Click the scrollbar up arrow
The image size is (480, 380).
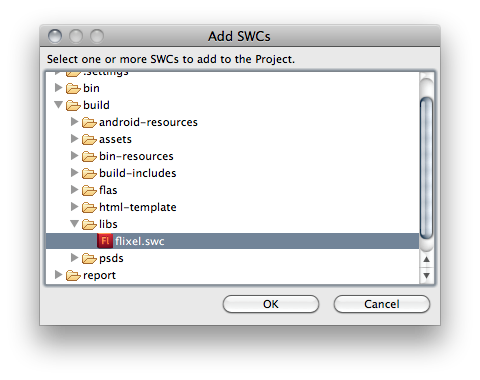(426, 259)
